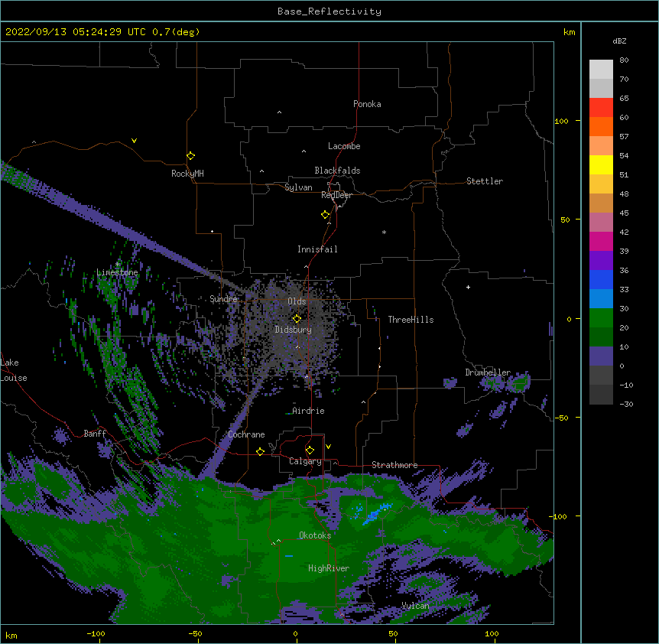Click the asterisk marker above Limestone label

point(118,264)
